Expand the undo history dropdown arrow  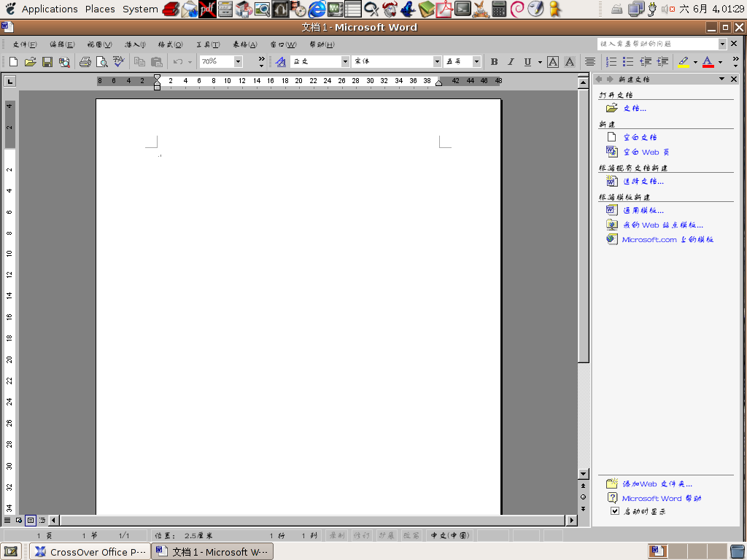click(x=190, y=62)
